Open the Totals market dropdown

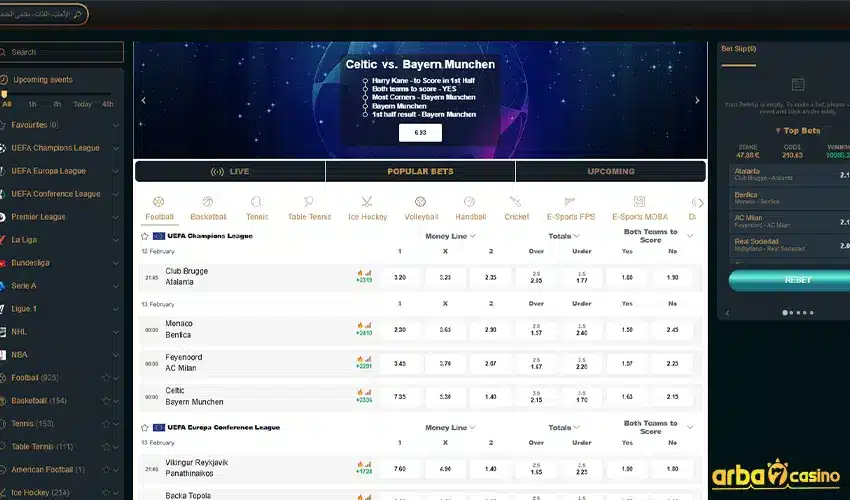[578, 236]
